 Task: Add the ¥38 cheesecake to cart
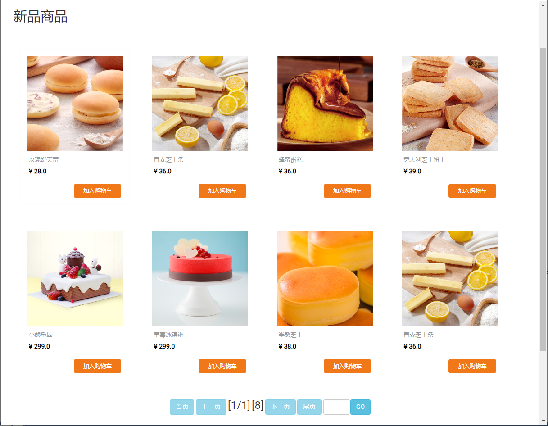click(x=347, y=366)
